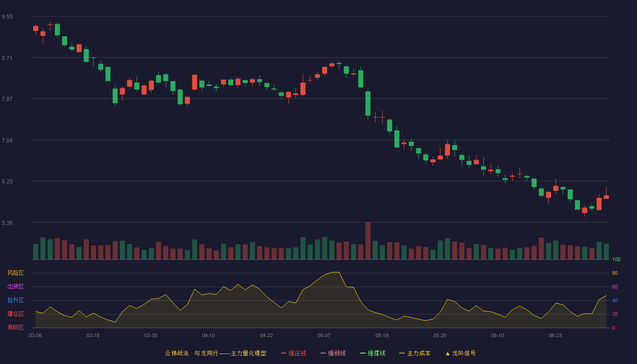This screenshot has height=364, width=637.
Task: Click the 06-10 date label
Action: click(x=497, y=335)
